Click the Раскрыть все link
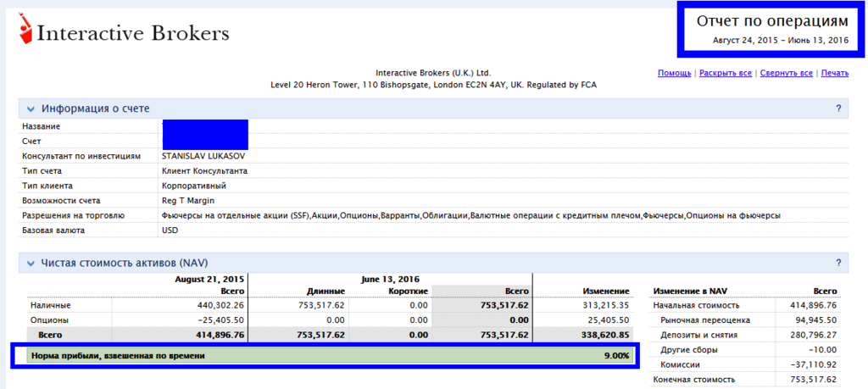868x389 pixels. (x=726, y=73)
